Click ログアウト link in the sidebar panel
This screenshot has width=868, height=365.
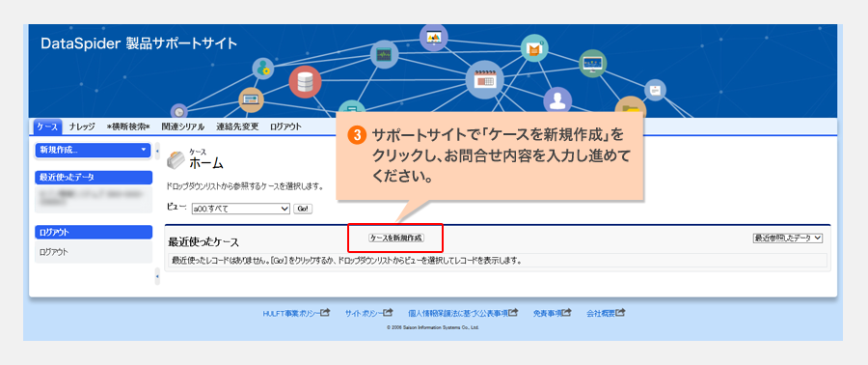coord(54,252)
